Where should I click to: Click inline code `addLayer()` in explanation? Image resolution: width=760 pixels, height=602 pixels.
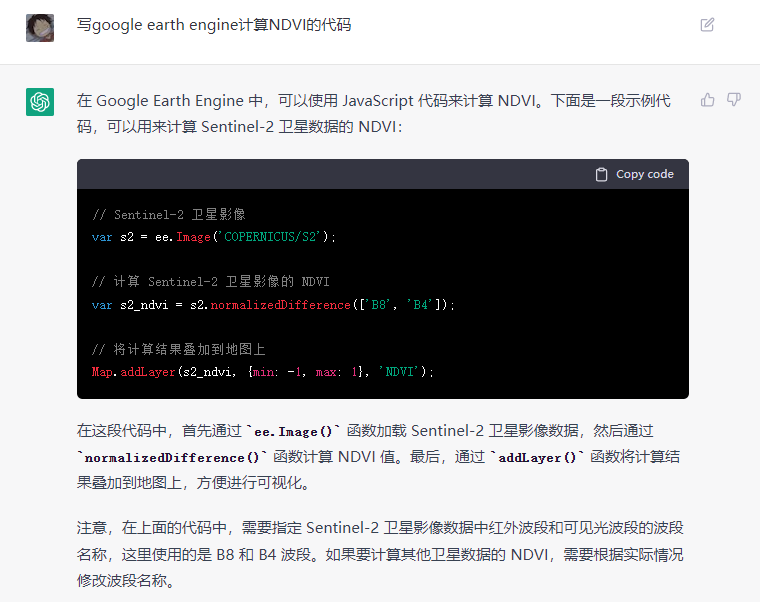coord(537,457)
